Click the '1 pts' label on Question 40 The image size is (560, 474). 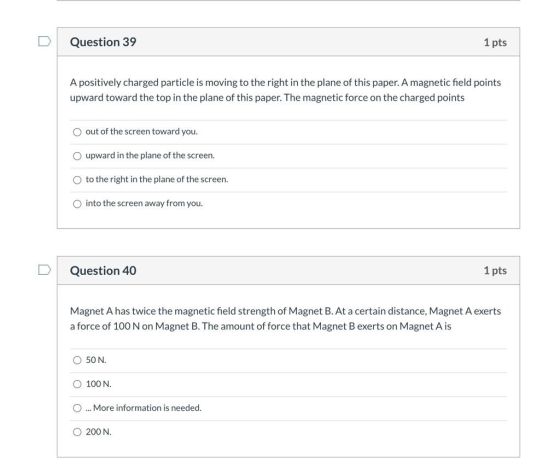point(495,270)
